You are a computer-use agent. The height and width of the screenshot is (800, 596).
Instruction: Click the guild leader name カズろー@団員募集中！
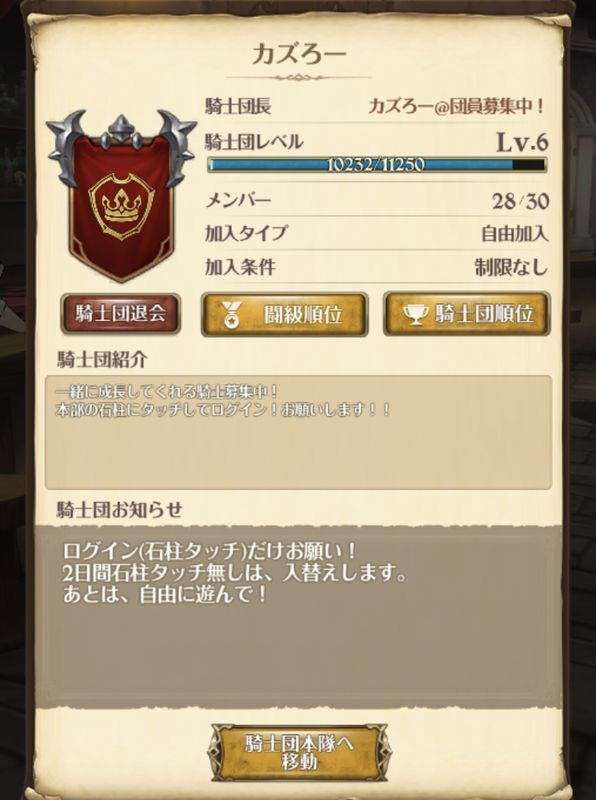tap(455, 106)
